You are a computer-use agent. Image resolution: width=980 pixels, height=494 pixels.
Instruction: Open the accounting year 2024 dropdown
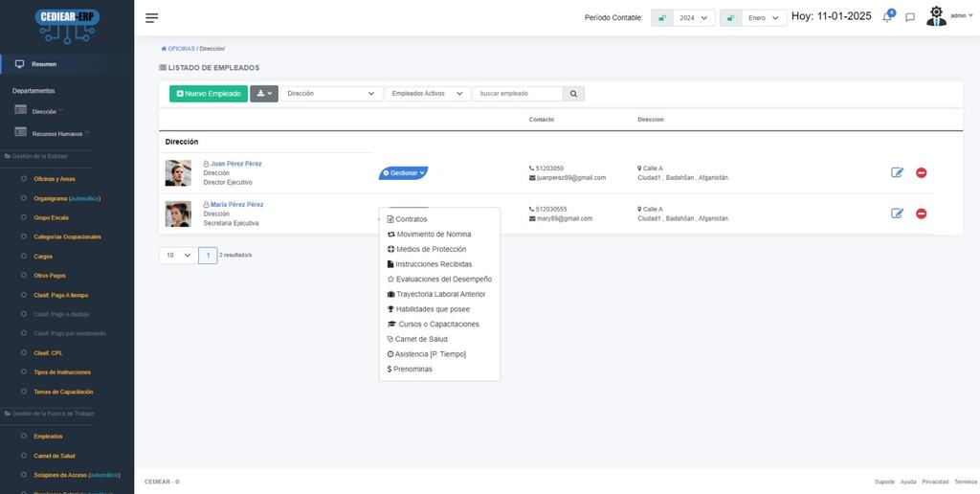(x=694, y=18)
